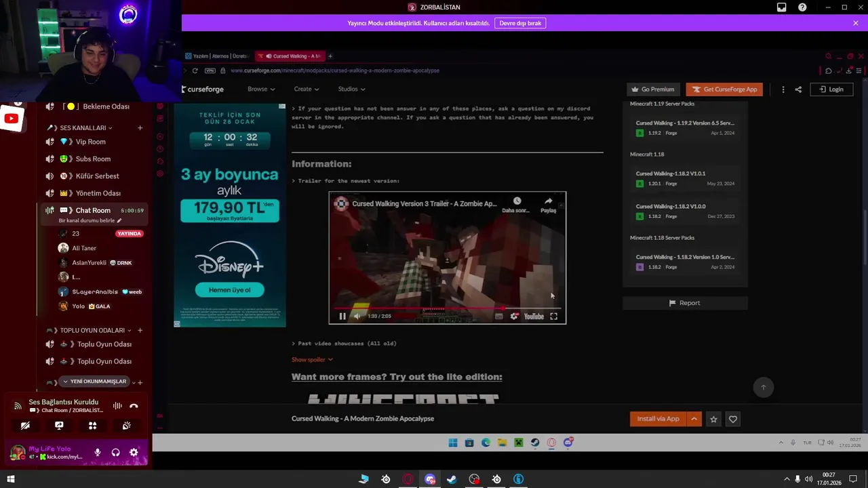Viewport: 868px width, 488px height.
Task: Click Get CurseForge App button
Action: pos(724,89)
